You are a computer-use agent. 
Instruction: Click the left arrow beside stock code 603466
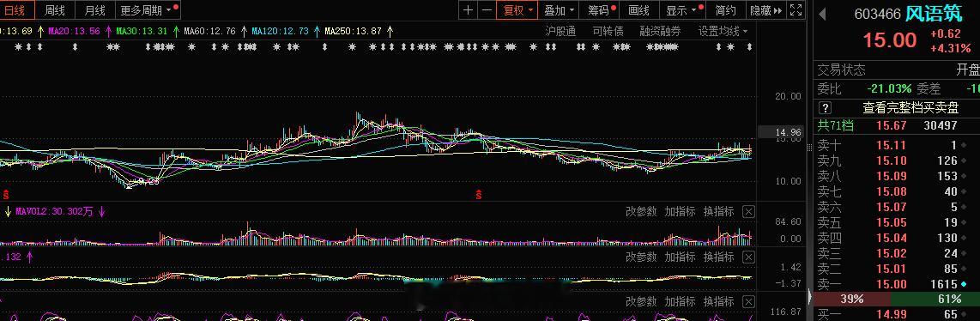pyautogui.click(x=822, y=14)
